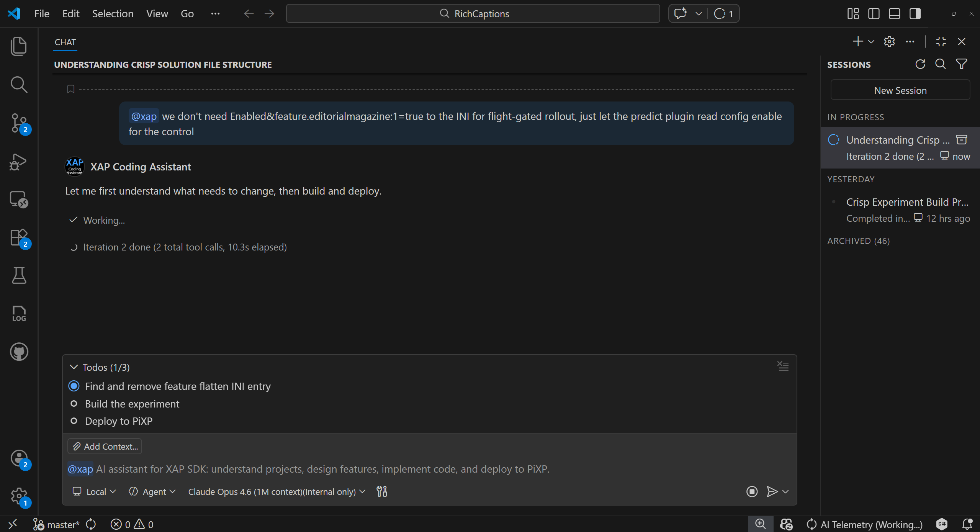
Task: Click the configure tools icon in chat input
Action: pyautogui.click(x=381, y=491)
